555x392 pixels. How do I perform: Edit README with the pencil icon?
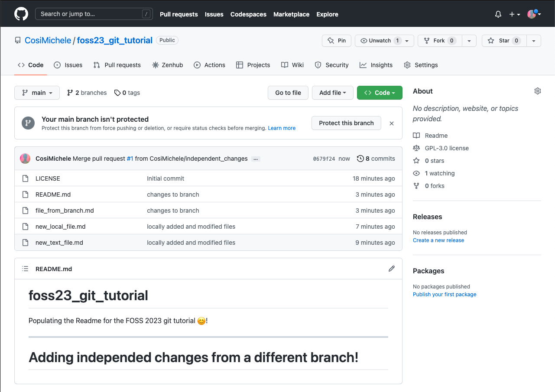point(392,269)
